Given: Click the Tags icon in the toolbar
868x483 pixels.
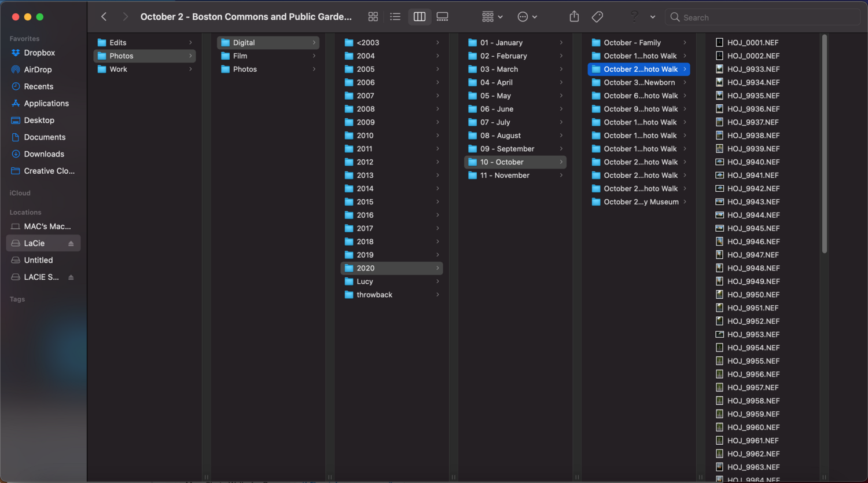Looking at the screenshot, I should (x=597, y=17).
